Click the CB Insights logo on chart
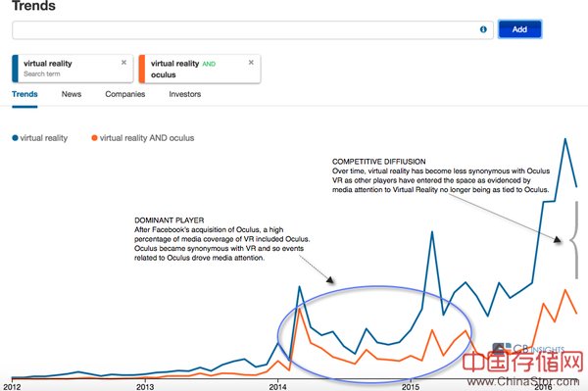The height and width of the screenshot is (391, 588). point(528,349)
